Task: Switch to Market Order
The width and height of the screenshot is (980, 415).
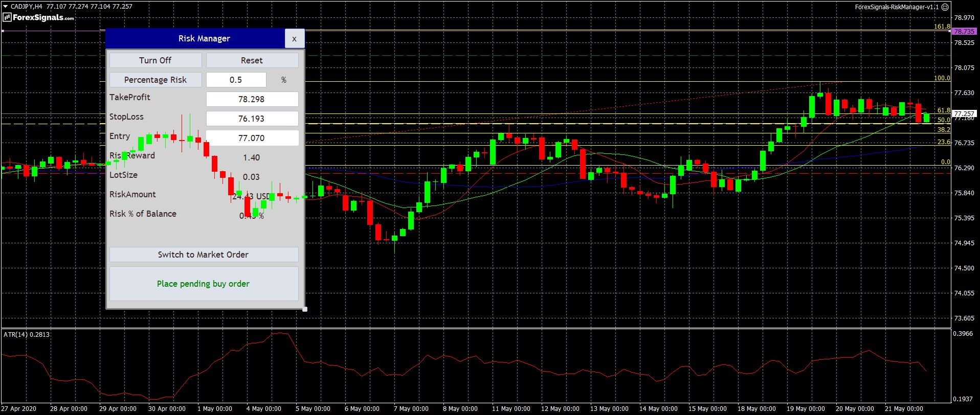Action: coord(204,255)
